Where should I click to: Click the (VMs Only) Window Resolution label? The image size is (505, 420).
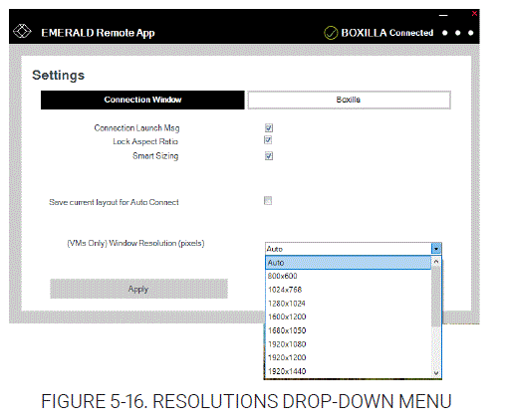tap(135, 243)
